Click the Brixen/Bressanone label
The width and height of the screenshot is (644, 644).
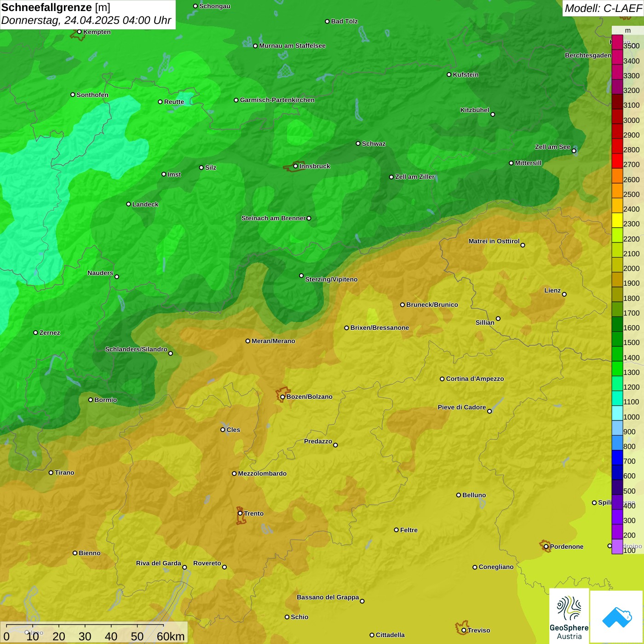[379, 328]
